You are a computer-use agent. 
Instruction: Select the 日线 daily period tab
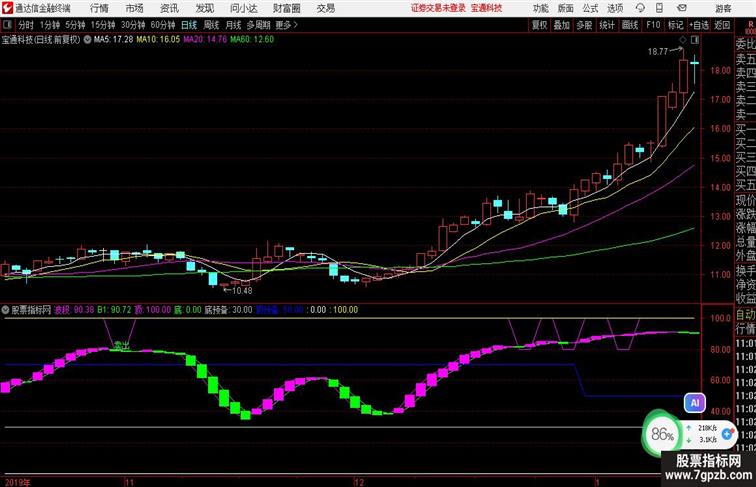[189, 25]
